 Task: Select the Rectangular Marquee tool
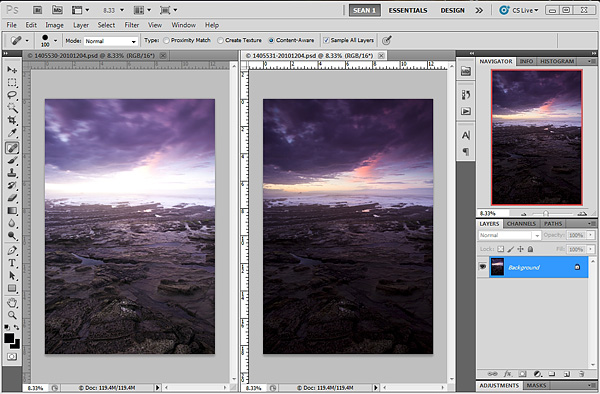point(12,82)
